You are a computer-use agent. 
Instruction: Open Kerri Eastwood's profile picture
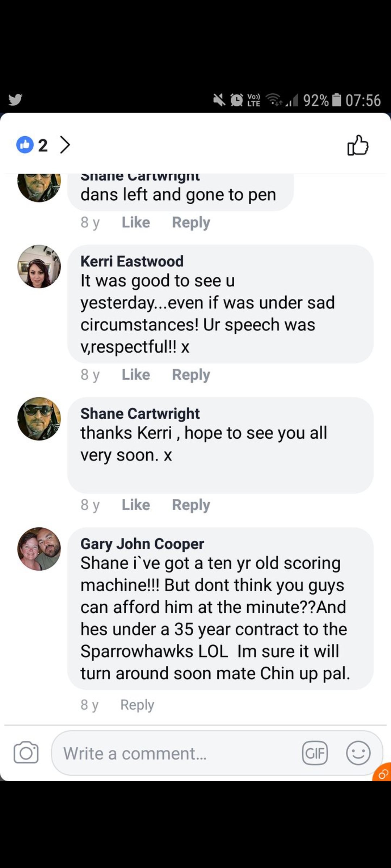(39, 267)
